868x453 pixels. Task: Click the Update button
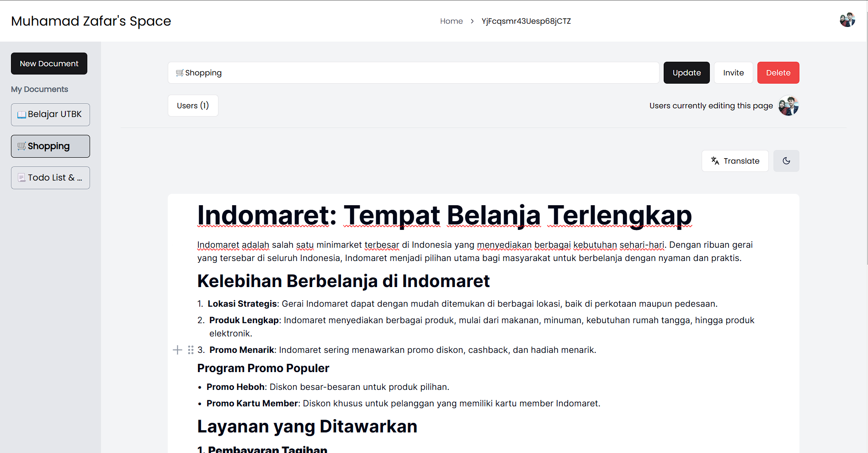click(686, 73)
